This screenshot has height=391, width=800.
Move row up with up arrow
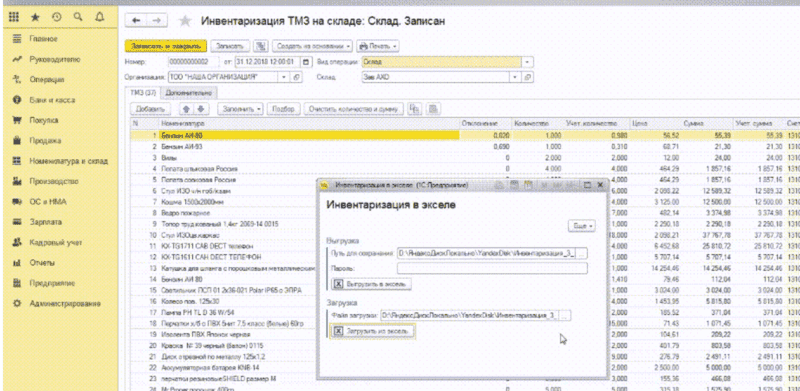[186, 109]
